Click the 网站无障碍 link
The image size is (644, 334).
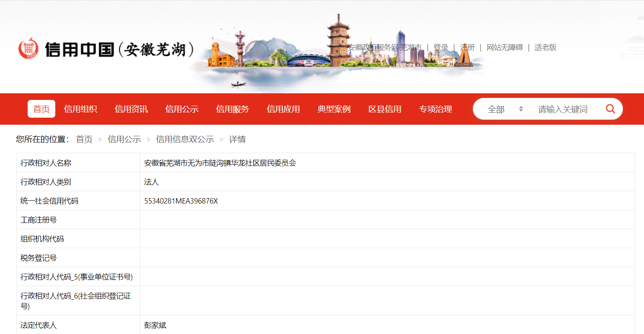tap(505, 47)
